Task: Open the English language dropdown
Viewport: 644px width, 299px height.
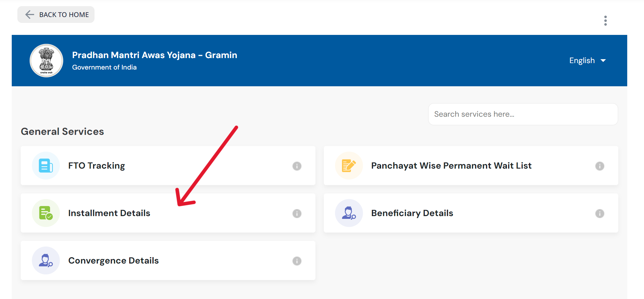Action: point(587,61)
